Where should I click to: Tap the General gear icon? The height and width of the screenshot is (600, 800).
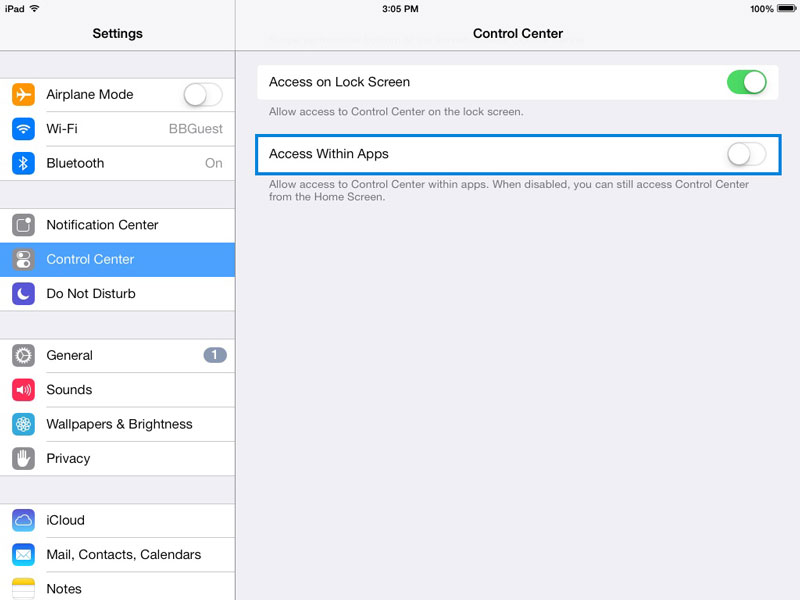23,356
